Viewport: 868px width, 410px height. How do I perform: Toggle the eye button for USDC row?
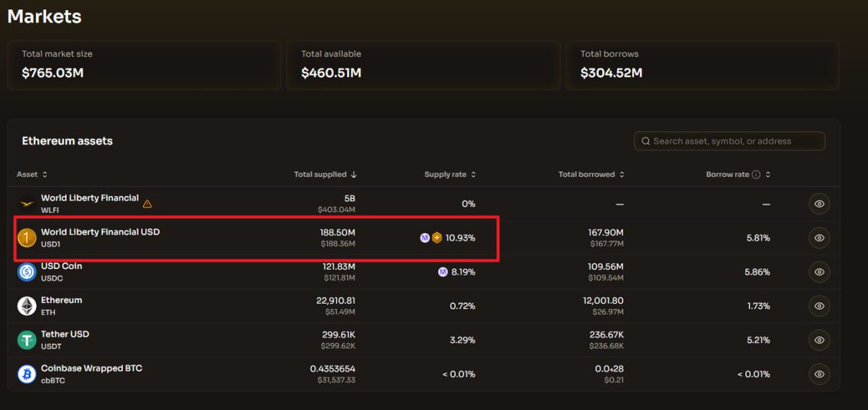[x=819, y=272]
